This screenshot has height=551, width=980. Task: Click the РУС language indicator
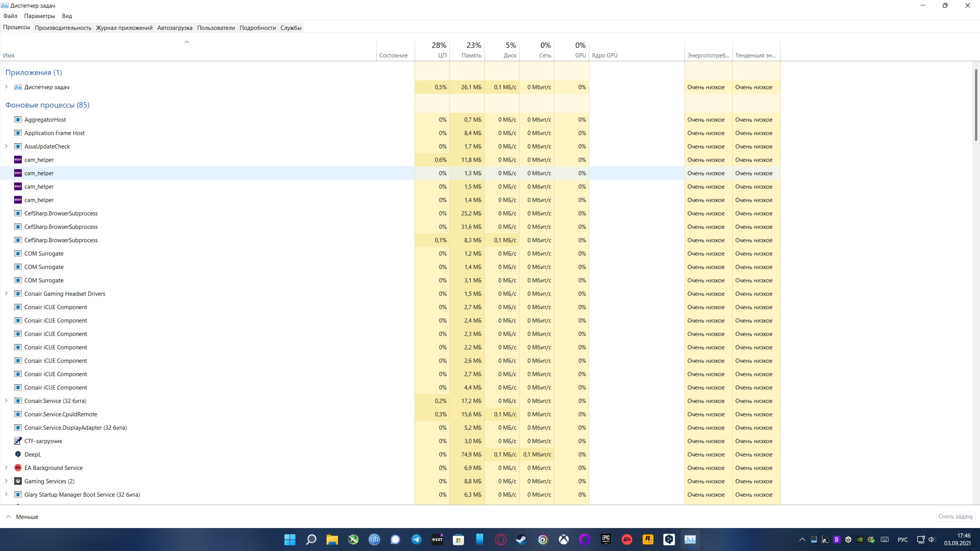coord(902,540)
